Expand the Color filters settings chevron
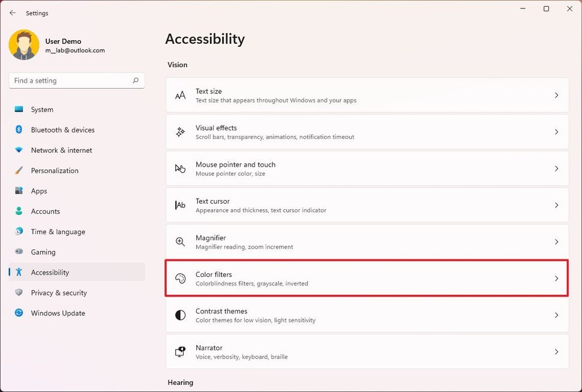This screenshot has height=392, width=582. click(556, 278)
